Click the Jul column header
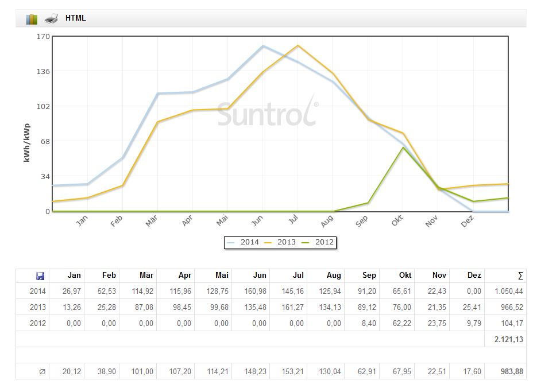The width and height of the screenshot is (537, 392). tap(297, 275)
